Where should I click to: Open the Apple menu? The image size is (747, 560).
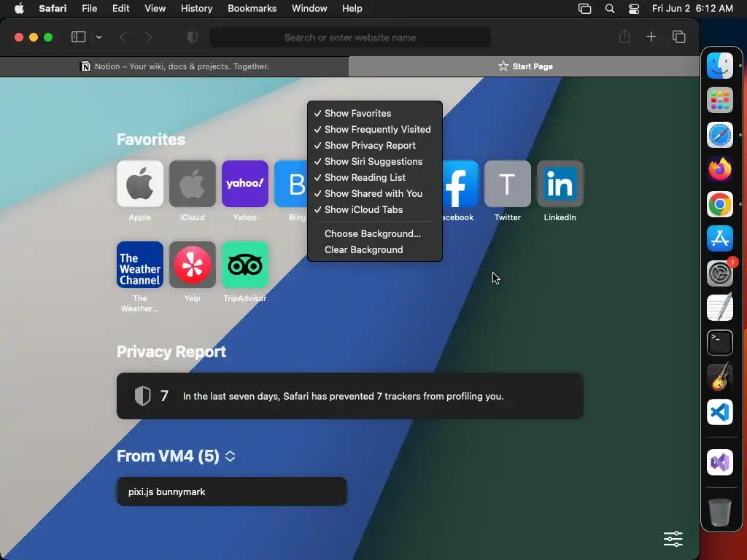click(19, 9)
